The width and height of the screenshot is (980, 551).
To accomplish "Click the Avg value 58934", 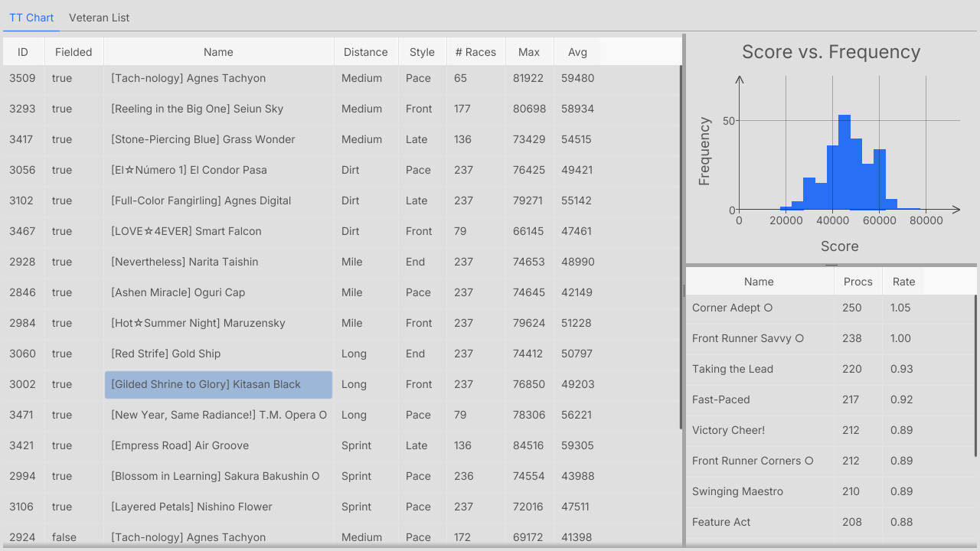I will coord(577,109).
